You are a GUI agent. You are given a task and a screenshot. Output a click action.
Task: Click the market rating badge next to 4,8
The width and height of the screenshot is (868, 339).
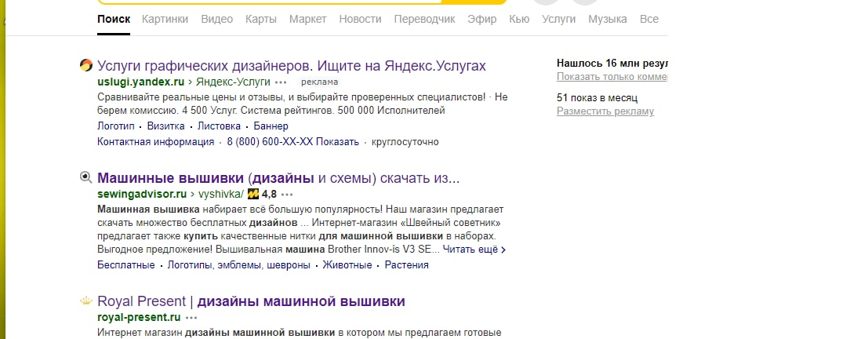[x=253, y=194]
